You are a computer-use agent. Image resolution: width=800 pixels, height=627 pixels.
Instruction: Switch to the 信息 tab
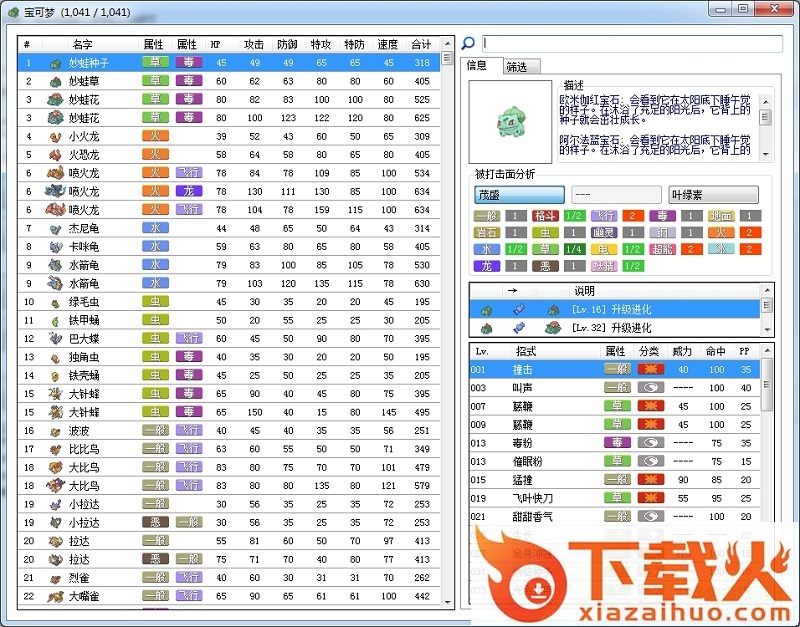[x=481, y=65]
